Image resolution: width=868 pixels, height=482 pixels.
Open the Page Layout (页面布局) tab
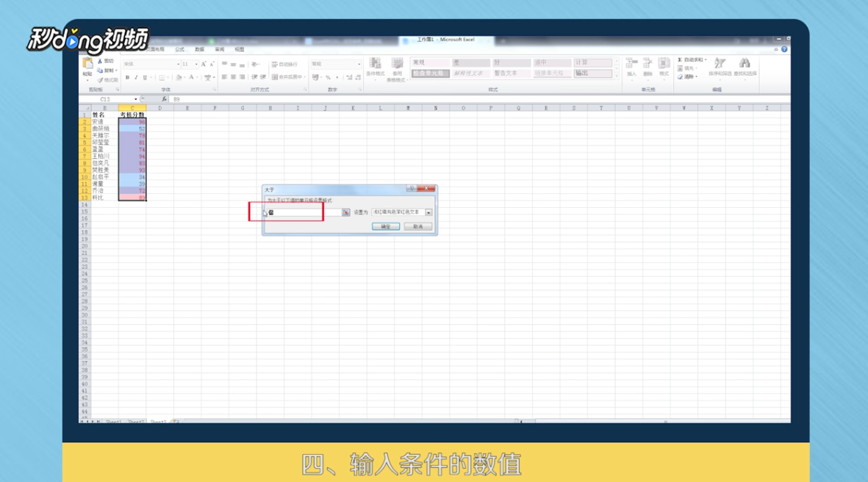(155, 50)
